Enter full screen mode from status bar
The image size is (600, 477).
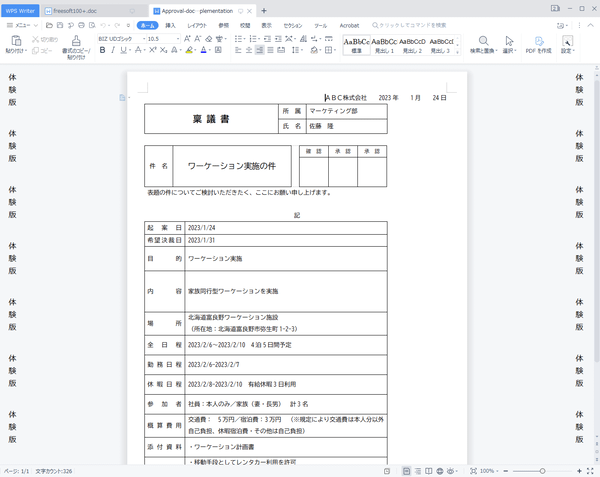[590, 471]
